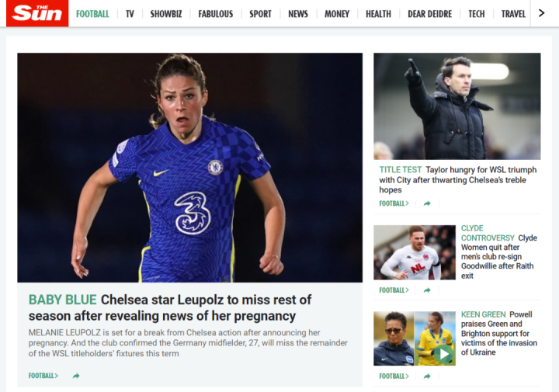The image size is (559, 392).
Task: Open the FOOTBALL tag under Clyde story
Action: (x=394, y=290)
